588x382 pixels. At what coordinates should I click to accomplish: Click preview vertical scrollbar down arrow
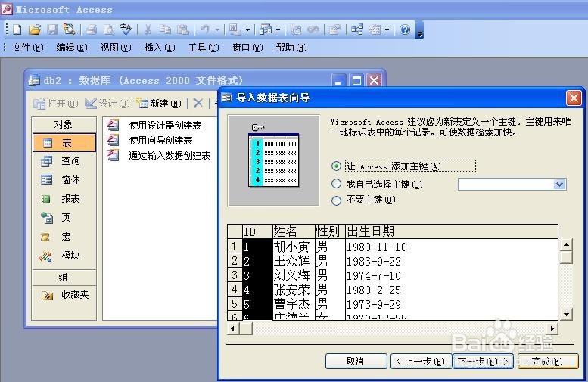566,314
